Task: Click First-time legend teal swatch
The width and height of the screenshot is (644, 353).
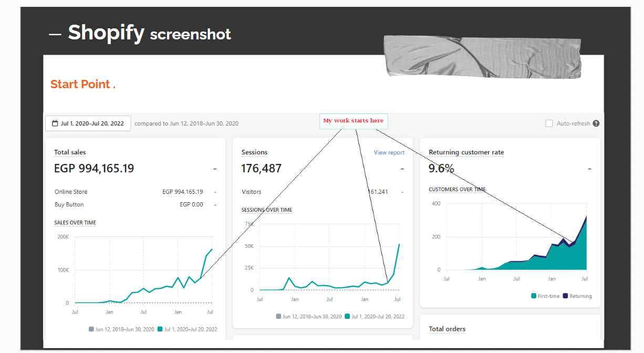Action: (534, 296)
